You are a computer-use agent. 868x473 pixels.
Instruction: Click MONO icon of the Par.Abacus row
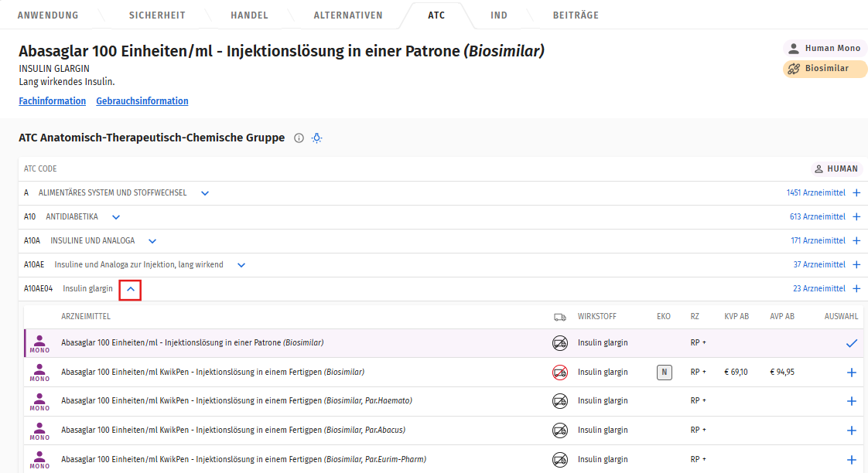[x=39, y=431]
